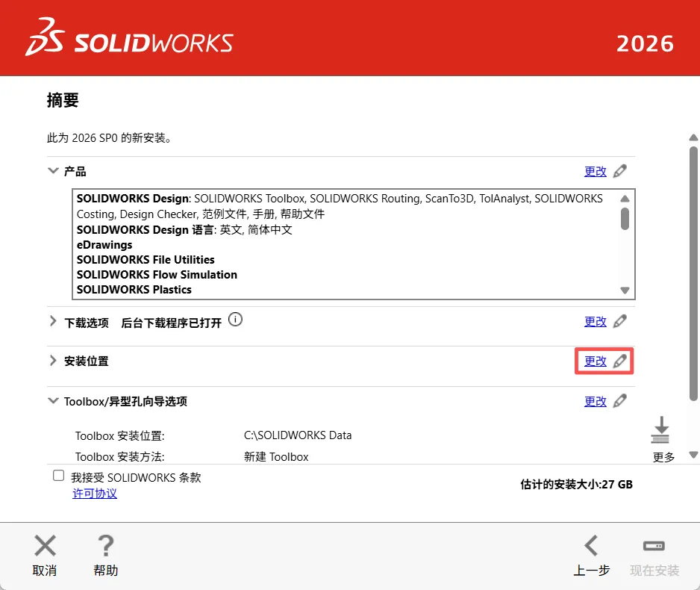The image size is (700, 590).
Task: Click the 现在安装 label
Action: click(x=654, y=571)
